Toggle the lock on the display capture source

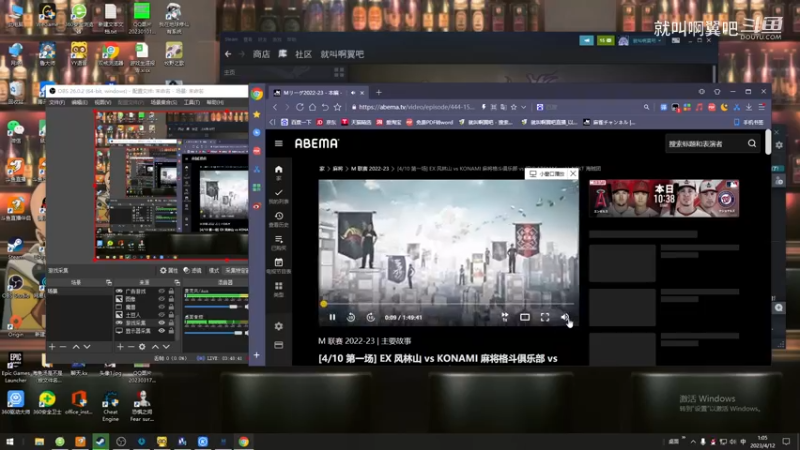pyautogui.click(x=171, y=331)
